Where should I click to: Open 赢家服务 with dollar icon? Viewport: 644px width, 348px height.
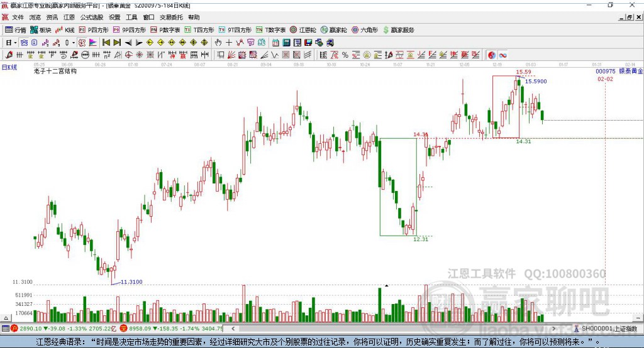[398, 30]
